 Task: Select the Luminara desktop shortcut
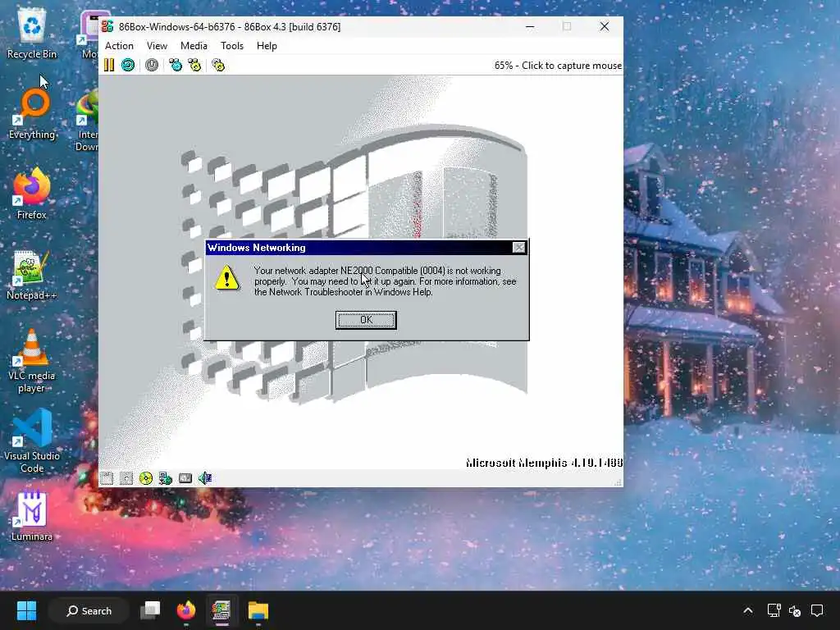(32, 516)
